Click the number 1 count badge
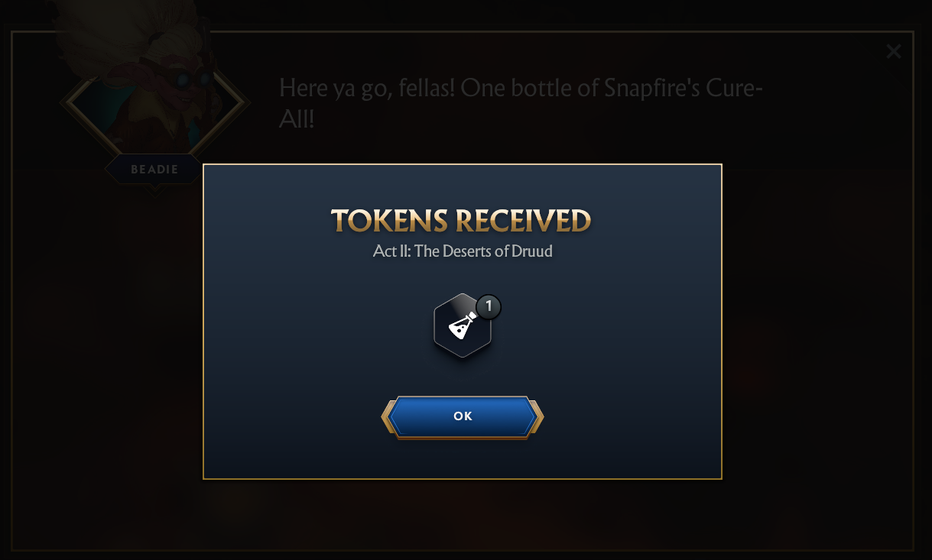932x560 pixels. click(489, 307)
